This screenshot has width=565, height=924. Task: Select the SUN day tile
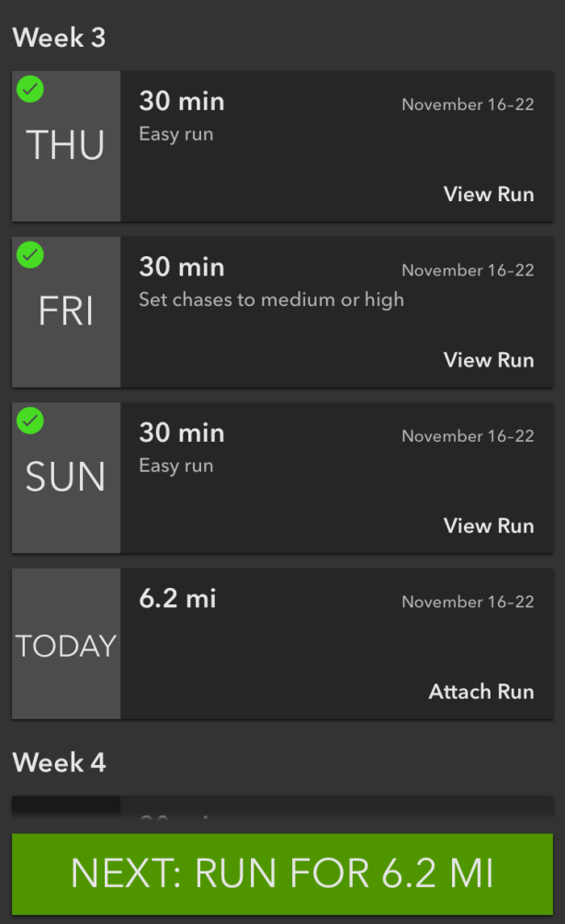pos(66,479)
